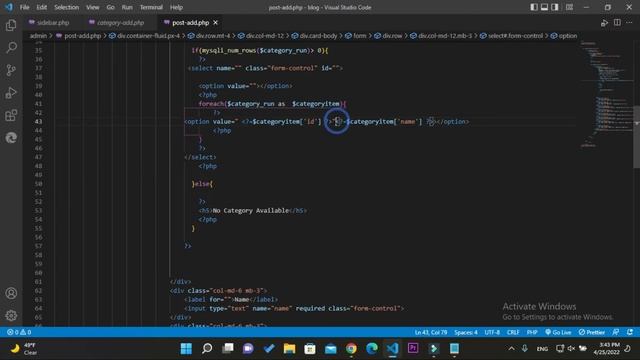
Task: Click UTF-8 encoding in status bar
Action: pyautogui.click(x=492, y=332)
